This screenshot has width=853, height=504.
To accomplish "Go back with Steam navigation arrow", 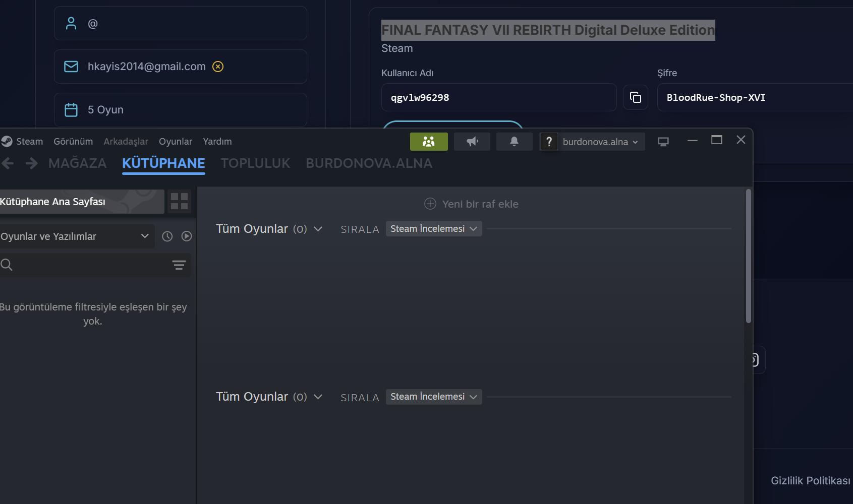I will point(8,163).
